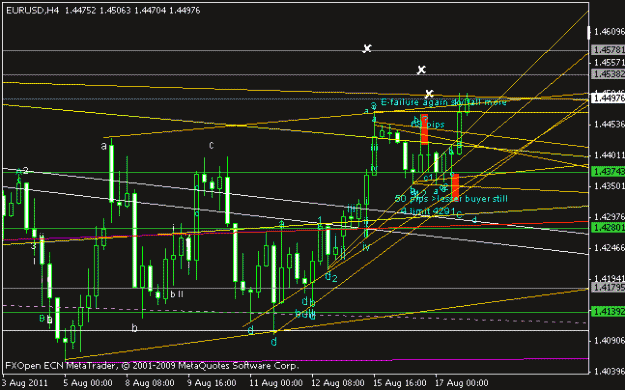Screen dimensions: 625x390
Task: Click the white x marker beside the E-failure annotation
Action: tap(429, 94)
